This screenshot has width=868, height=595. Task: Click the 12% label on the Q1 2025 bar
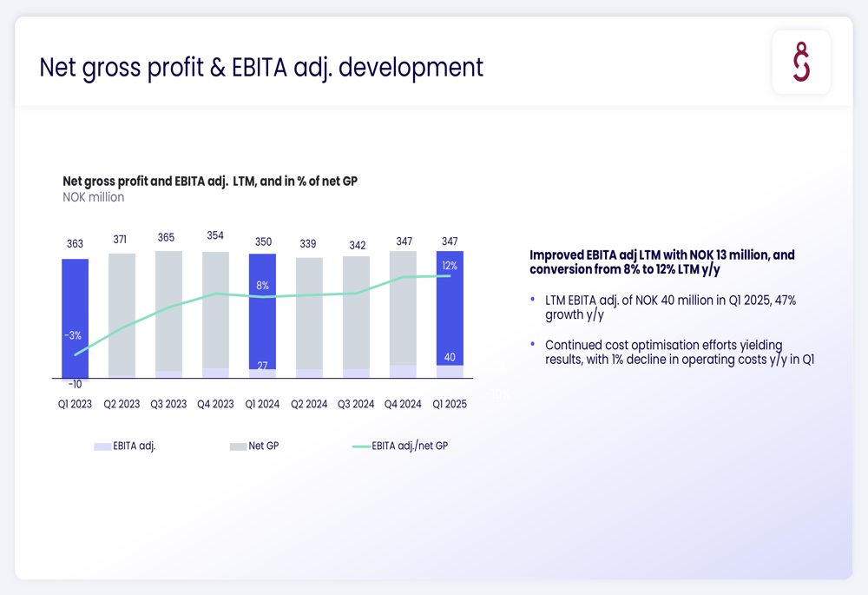pyautogui.click(x=450, y=267)
